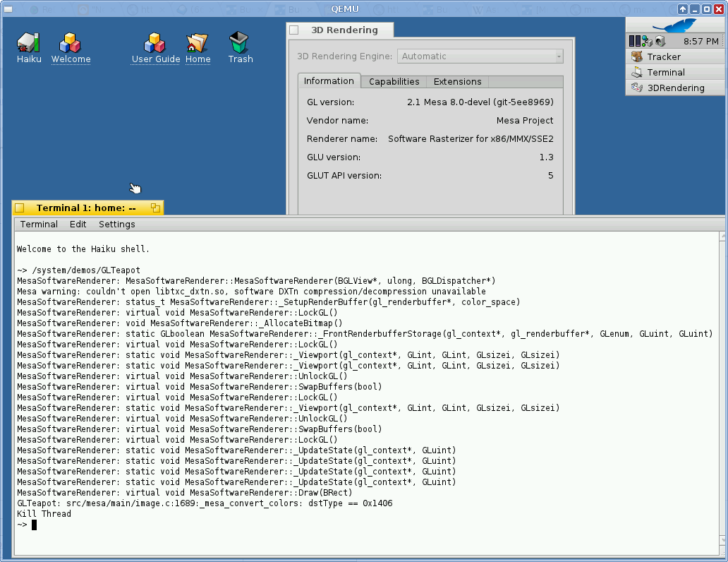Viewport: 728px width, 562px height.
Task: Open the Settings menu in Terminal
Action: point(116,225)
